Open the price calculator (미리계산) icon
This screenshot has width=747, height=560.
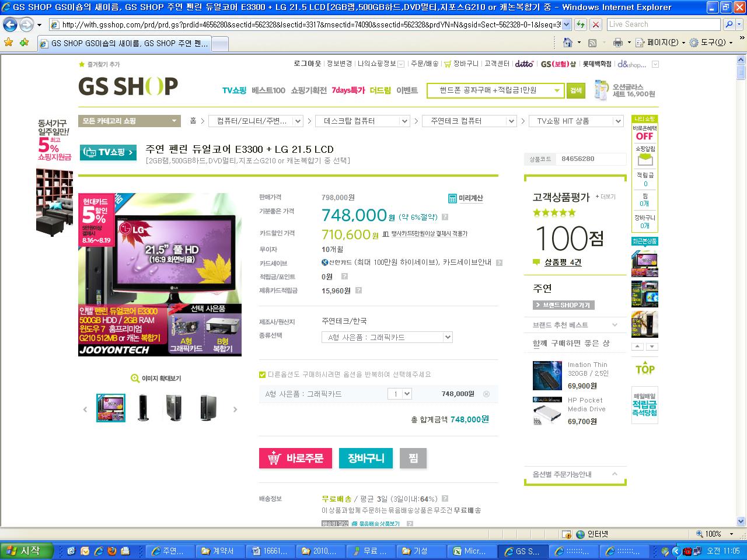point(452,198)
